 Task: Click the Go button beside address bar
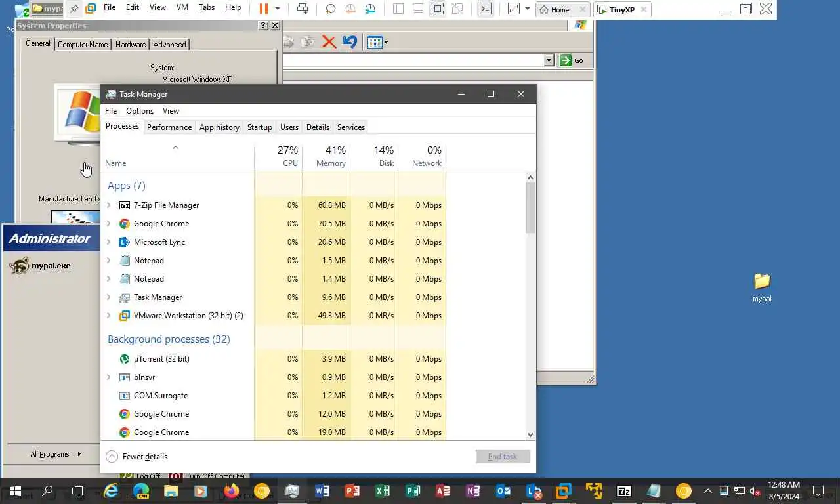pyautogui.click(x=572, y=60)
